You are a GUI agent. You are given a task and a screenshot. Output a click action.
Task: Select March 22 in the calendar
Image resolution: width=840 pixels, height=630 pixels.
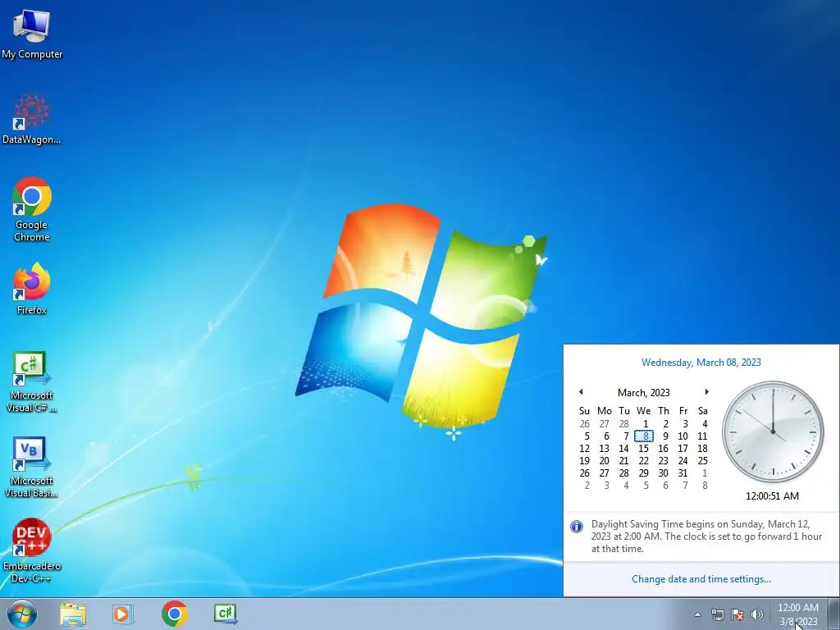click(x=644, y=461)
